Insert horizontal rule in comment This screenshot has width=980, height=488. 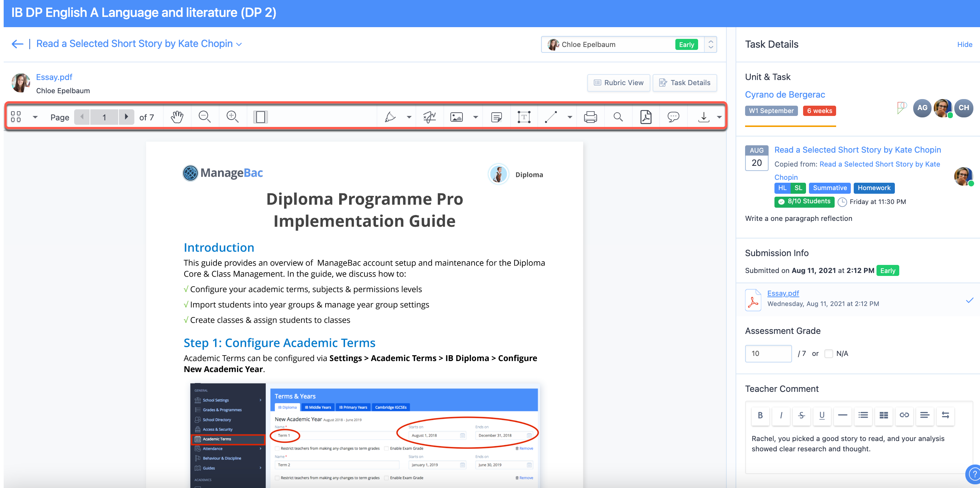(x=842, y=415)
